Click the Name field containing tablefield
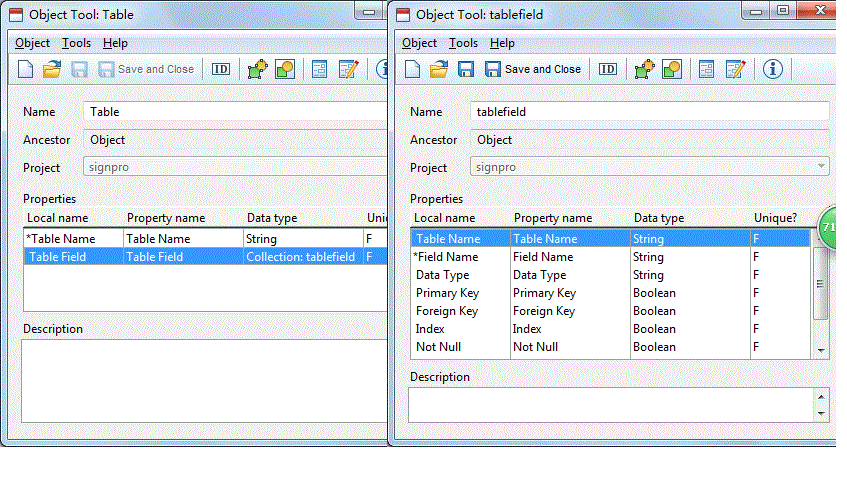This screenshot has height=498, width=847. point(649,112)
